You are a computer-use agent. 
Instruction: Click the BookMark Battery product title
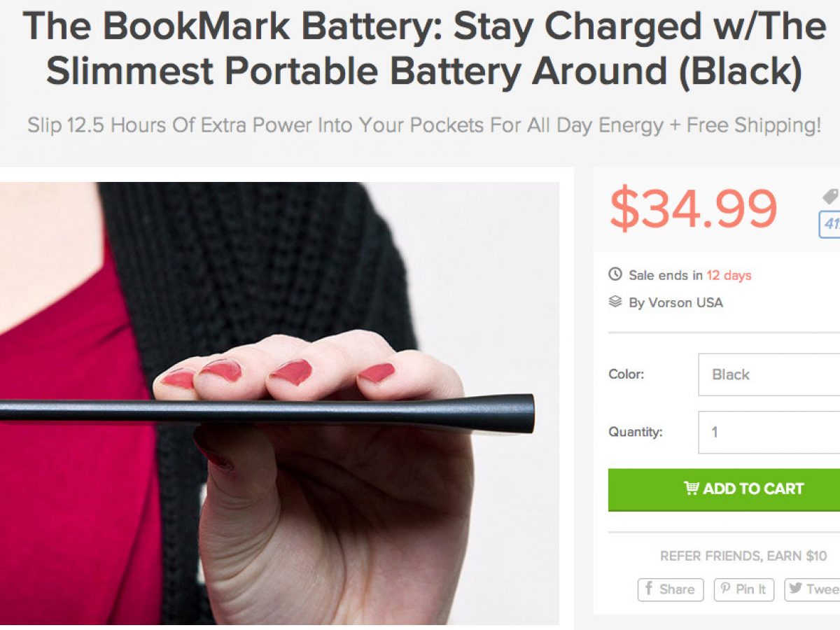(424, 48)
